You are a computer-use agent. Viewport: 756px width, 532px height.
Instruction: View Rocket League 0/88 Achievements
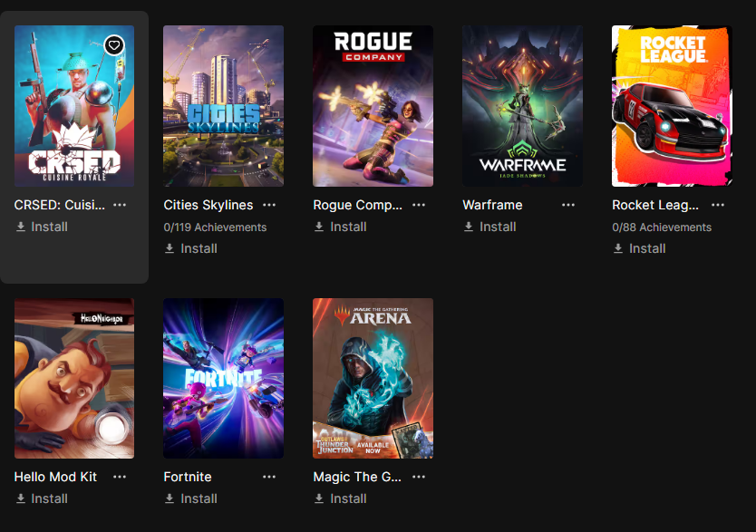[x=662, y=227]
